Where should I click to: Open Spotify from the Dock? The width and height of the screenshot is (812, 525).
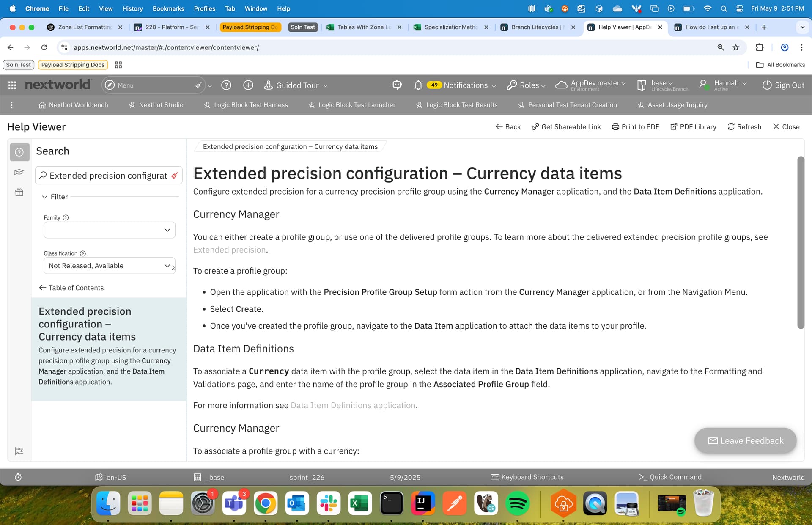[x=517, y=503]
